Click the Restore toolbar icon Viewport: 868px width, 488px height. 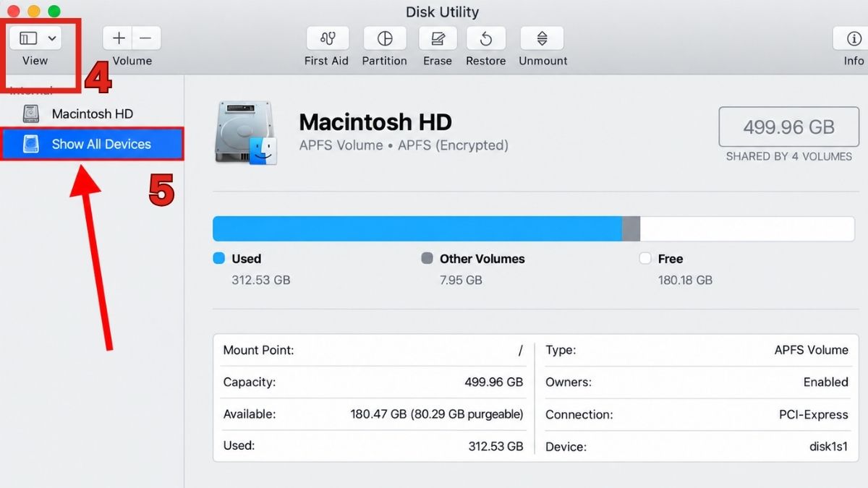[486, 38]
